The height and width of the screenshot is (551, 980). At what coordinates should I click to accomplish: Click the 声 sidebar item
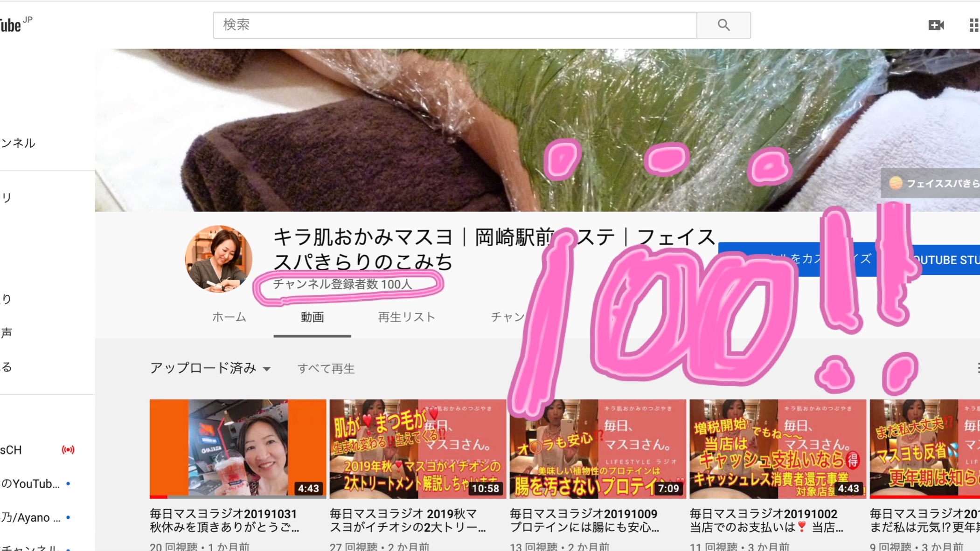click(7, 333)
